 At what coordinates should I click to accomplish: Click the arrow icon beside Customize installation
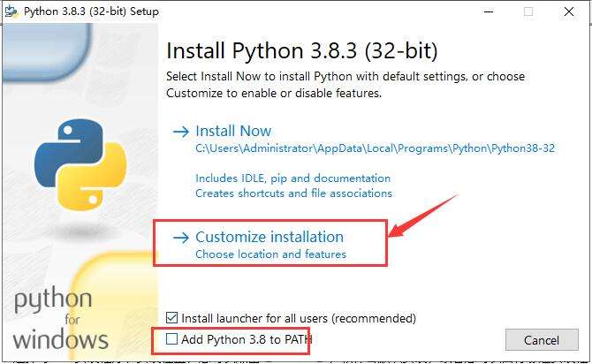(x=181, y=238)
